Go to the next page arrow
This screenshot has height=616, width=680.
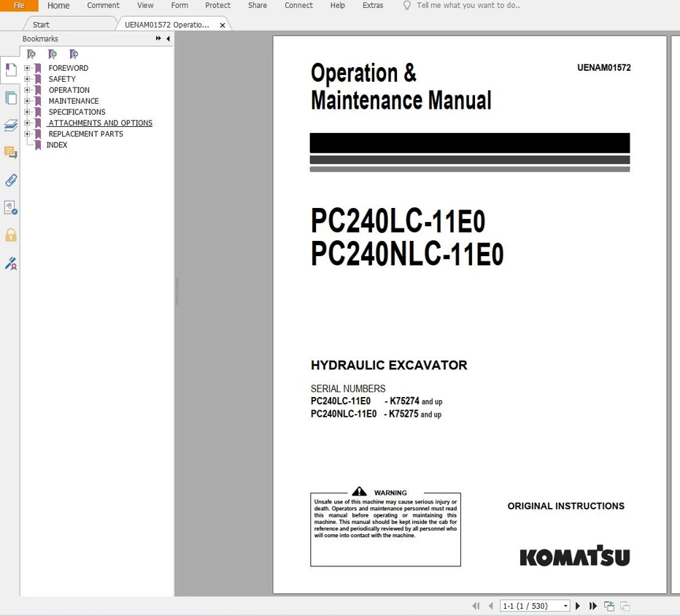click(578, 606)
